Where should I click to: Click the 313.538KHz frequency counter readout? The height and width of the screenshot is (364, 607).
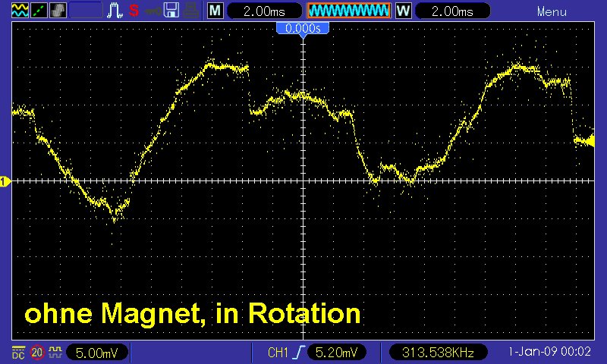[x=436, y=353]
